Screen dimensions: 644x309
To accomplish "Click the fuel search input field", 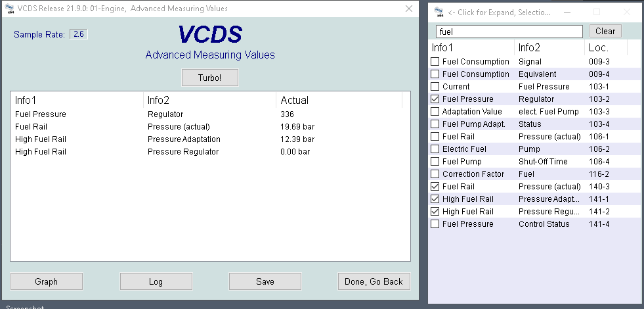I will (x=509, y=32).
